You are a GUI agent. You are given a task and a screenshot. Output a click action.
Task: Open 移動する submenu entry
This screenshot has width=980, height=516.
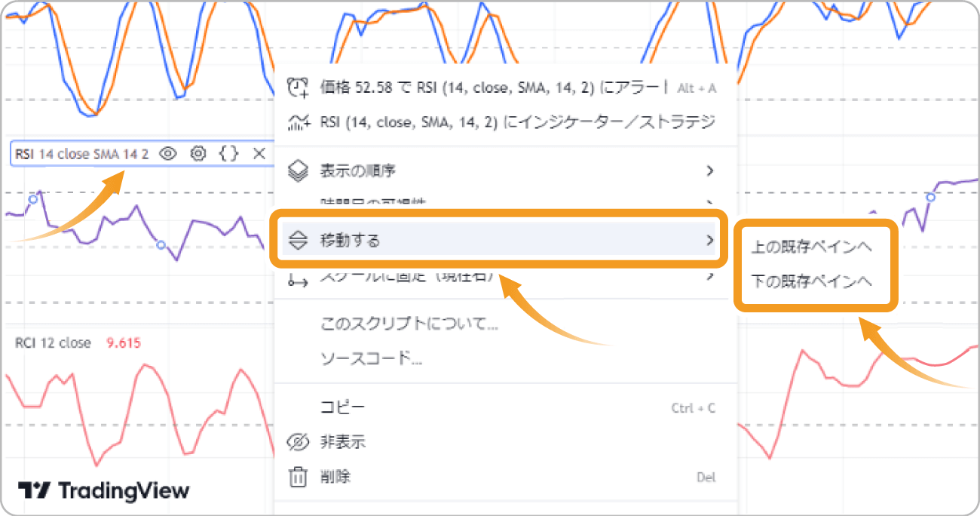(498, 241)
